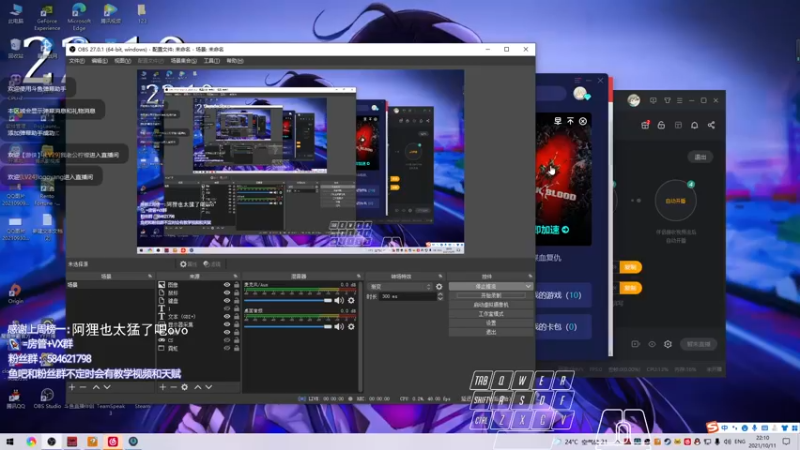Toggle visibility of bottom 窗口 source
The height and width of the screenshot is (450, 800).
tap(227, 348)
